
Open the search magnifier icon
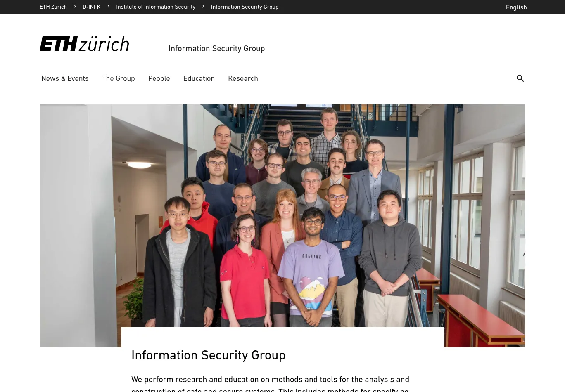coord(520,78)
